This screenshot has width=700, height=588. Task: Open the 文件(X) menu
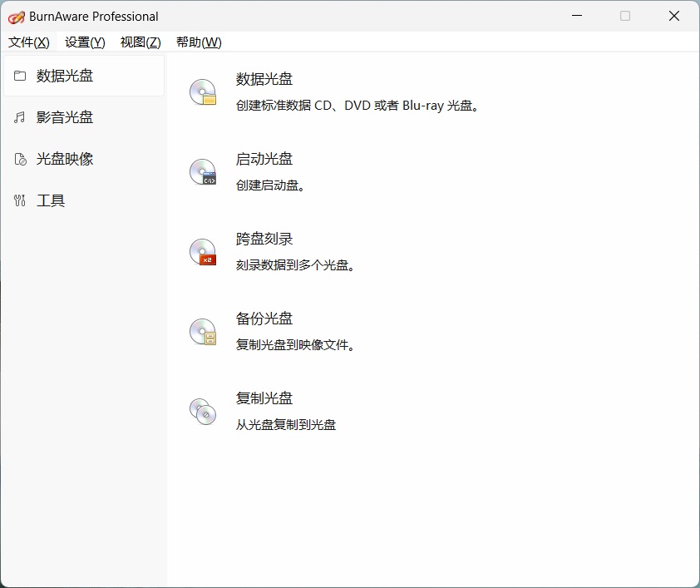tap(28, 42)
